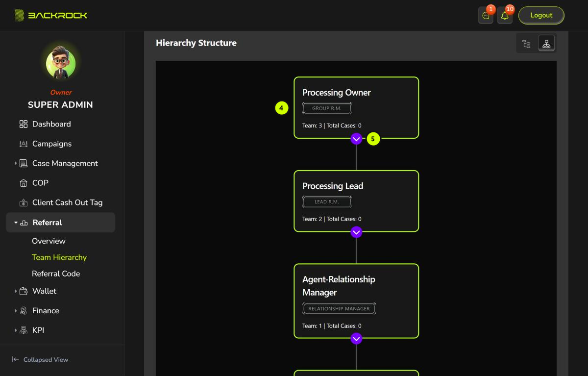Switch to org chart view icon
Screen dimensions: 588x376
546,44
